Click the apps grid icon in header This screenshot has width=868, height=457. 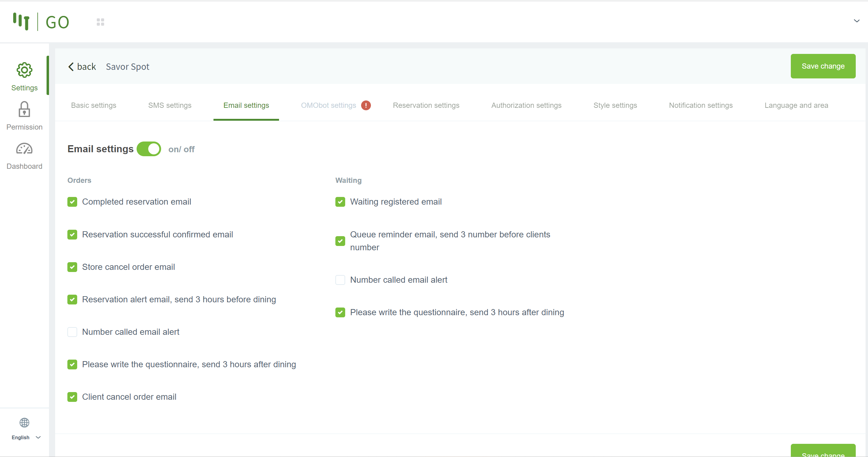coord(100,22)
